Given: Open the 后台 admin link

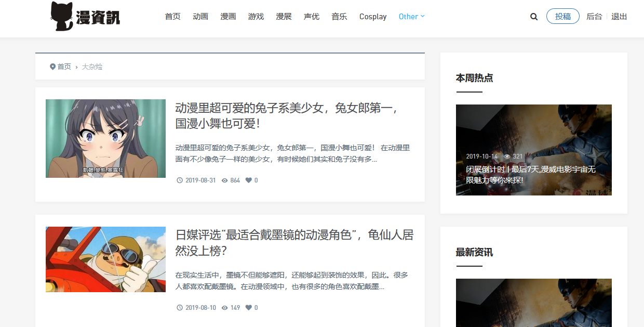Looking at the screenshot, I should coord(594,17).
